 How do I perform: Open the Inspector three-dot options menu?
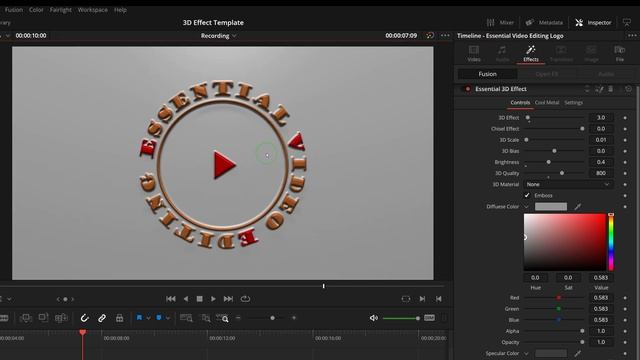tap(632, 36)
